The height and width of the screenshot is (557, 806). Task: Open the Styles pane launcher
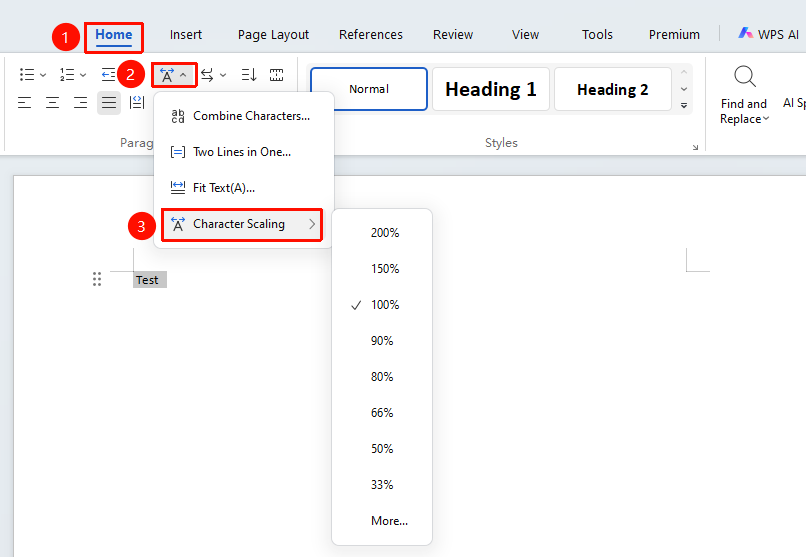click(x=695, y=147)
